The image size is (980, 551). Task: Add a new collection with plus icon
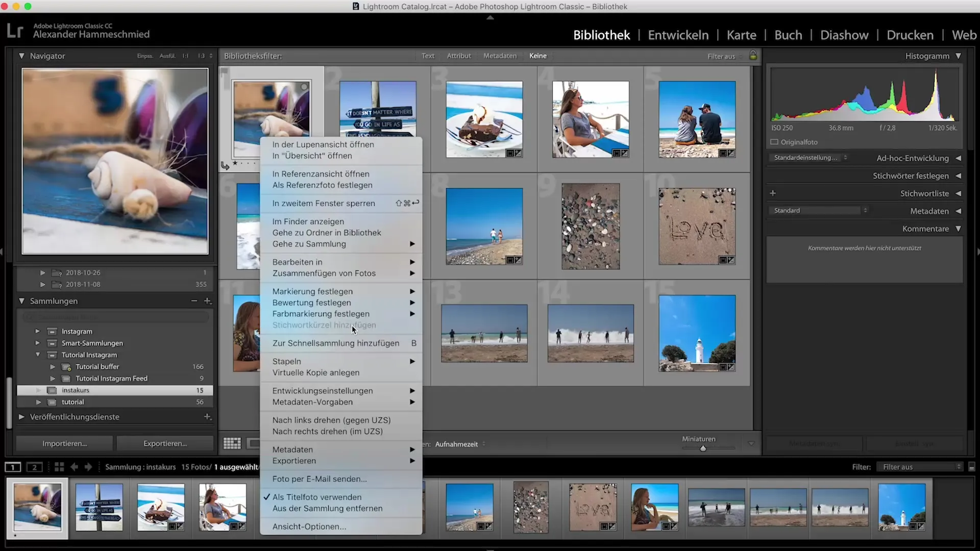pos(208,301)
